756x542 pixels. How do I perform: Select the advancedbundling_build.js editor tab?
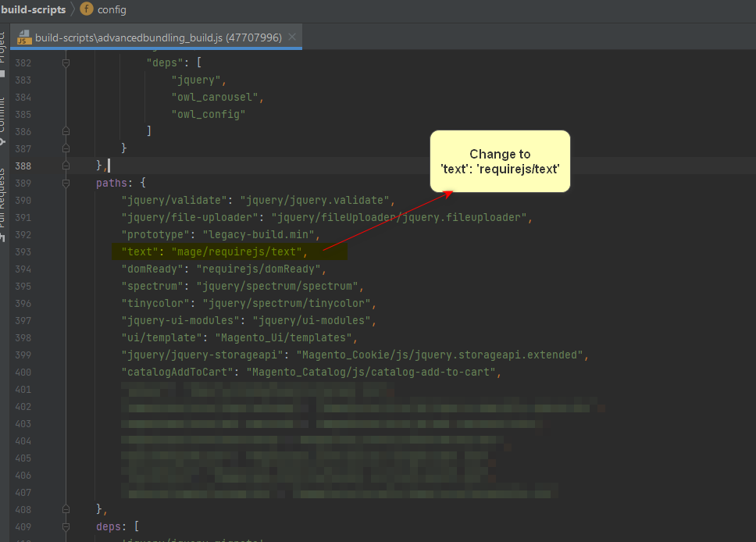tap(158, 37)
